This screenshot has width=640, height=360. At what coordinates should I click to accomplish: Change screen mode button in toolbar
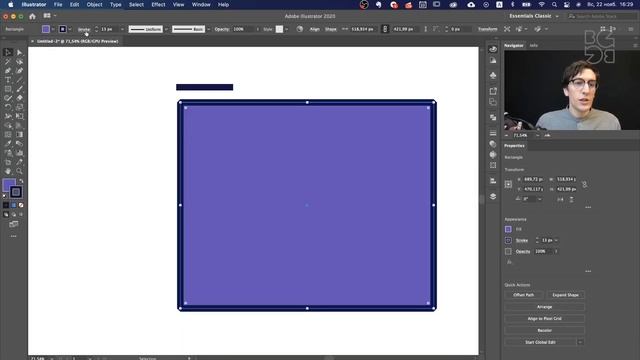pyautogui.click(x=13, y=224)
